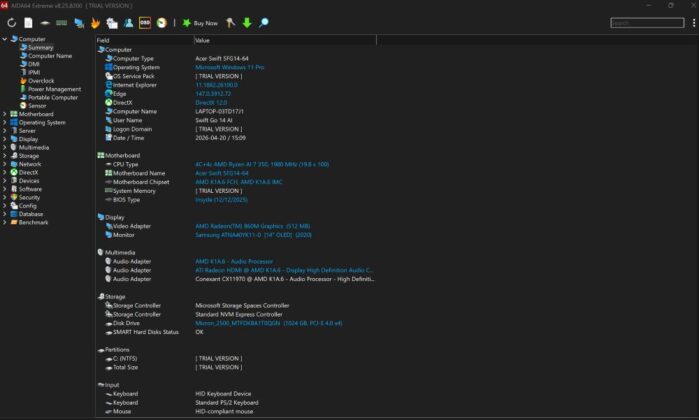
Task: Click the Field column header
Action: (x=144, y=40)
